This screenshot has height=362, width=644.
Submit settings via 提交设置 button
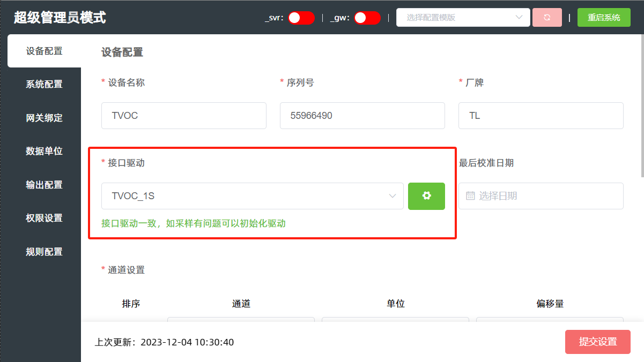click(597, 342)
